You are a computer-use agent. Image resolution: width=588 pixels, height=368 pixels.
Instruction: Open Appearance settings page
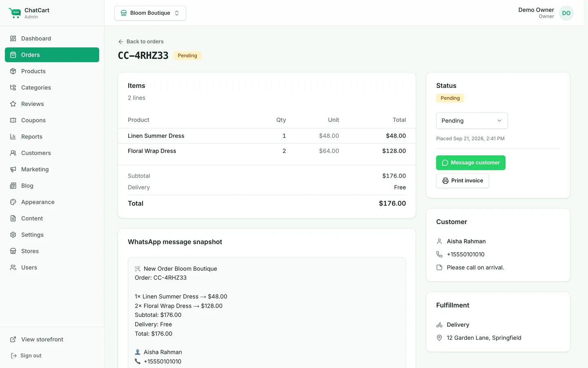click(x=52, y=202)
